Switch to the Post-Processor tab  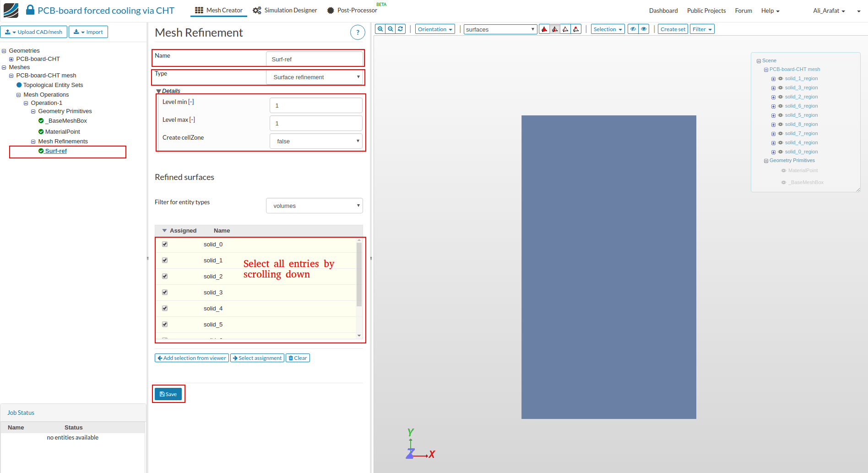tap(352, 10)
